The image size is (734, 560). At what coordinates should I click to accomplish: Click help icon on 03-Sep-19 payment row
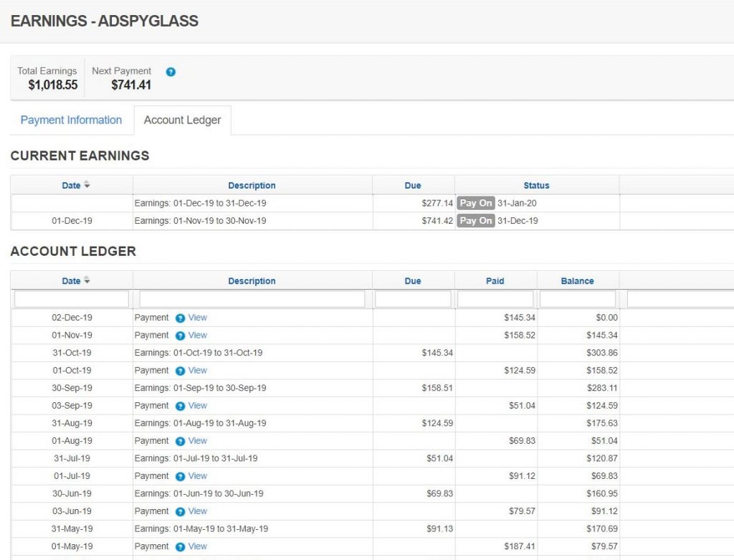coord(180,406)
